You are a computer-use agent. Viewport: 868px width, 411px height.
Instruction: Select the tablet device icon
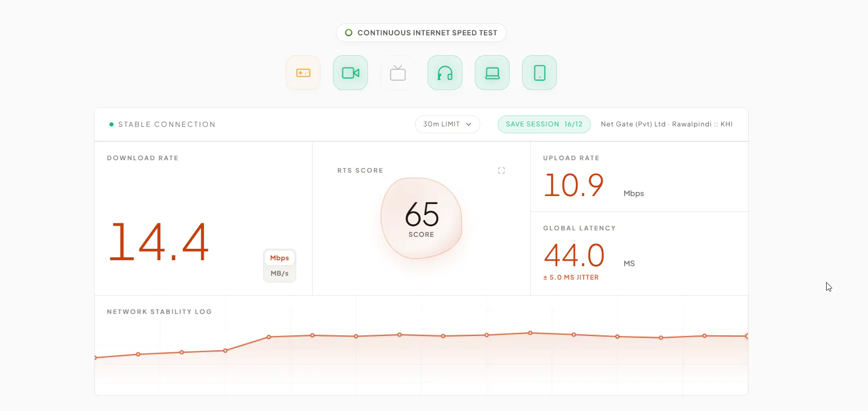540,73
